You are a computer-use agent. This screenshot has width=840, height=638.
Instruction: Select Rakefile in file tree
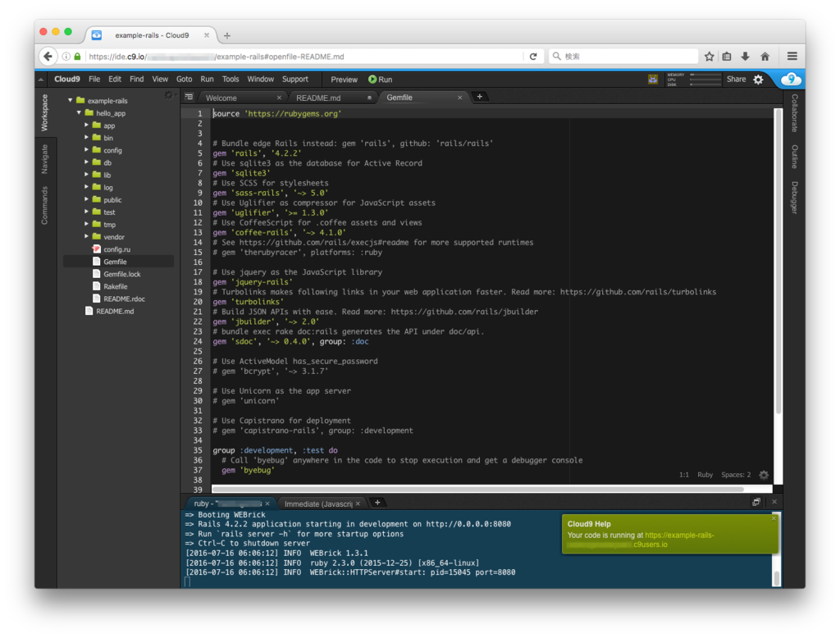[x=115, y=286]
